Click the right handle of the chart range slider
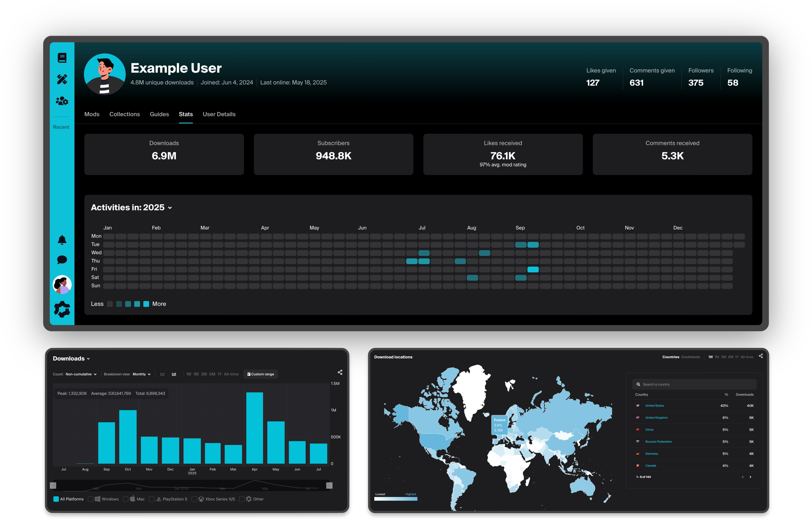Screen dimensions: 812x520 (329, 486)
